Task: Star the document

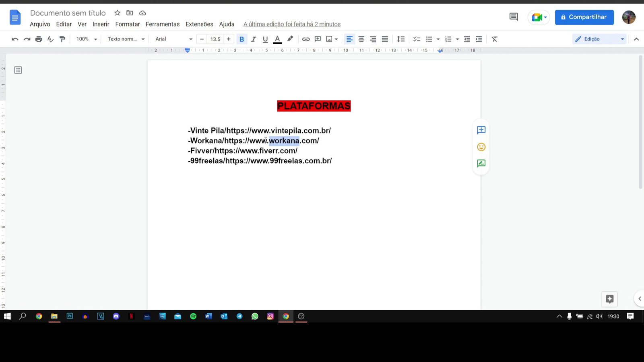Action: (x=117, y=13)
